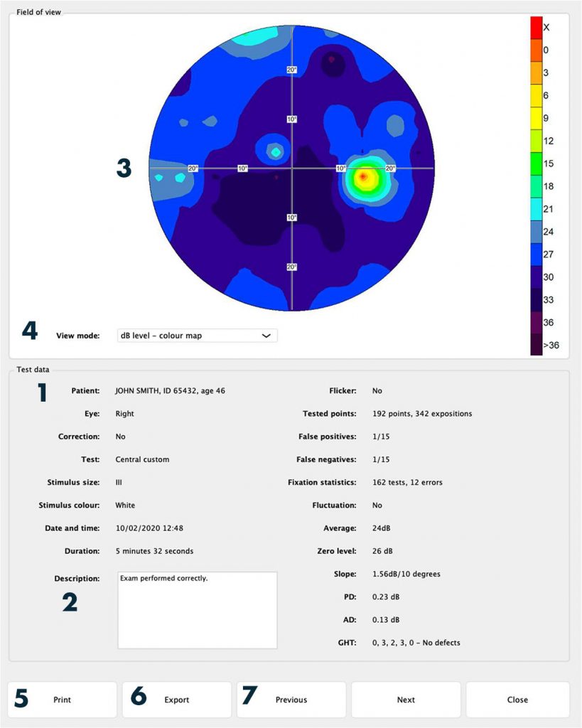Click the Eye value Right

coord(125,414)
